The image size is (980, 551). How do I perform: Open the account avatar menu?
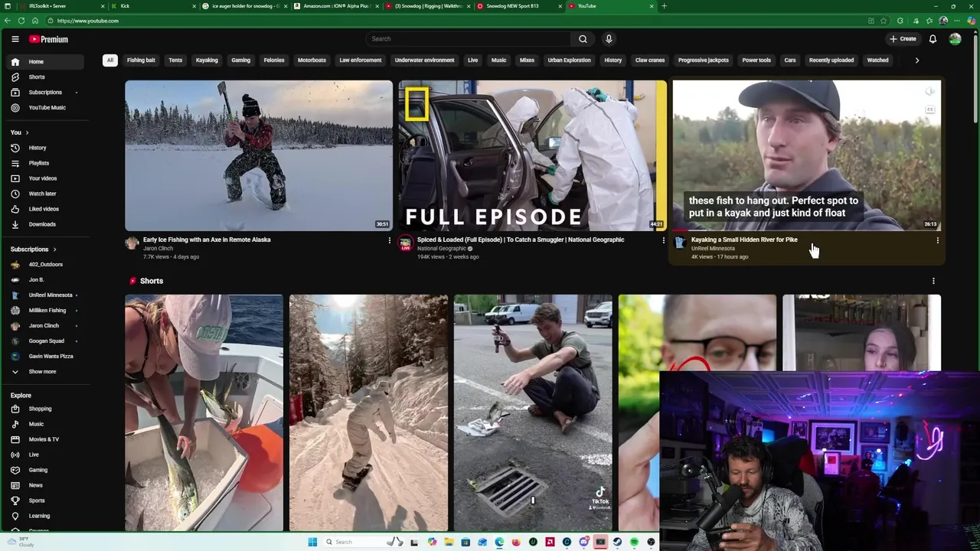[x=955, y=39]
